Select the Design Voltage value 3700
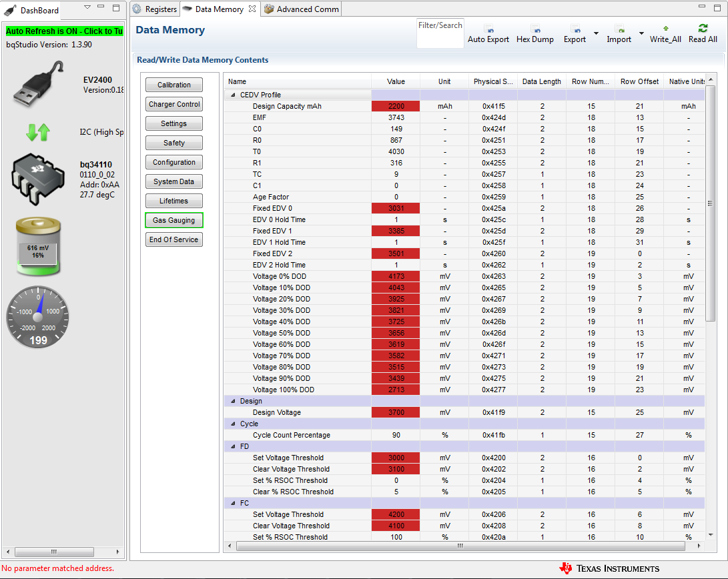Image resolution: width=728 pixels, height=579 pixels. click(x=396, y=413)
